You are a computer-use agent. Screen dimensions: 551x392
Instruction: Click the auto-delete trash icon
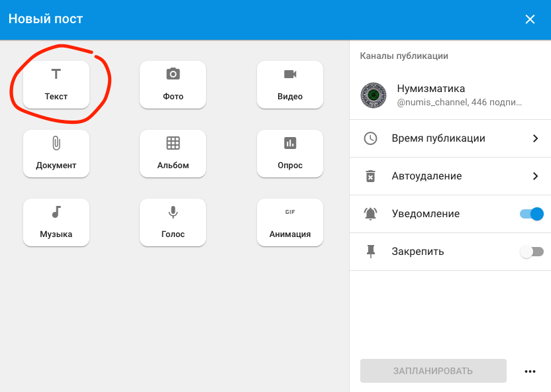point(371,176)
